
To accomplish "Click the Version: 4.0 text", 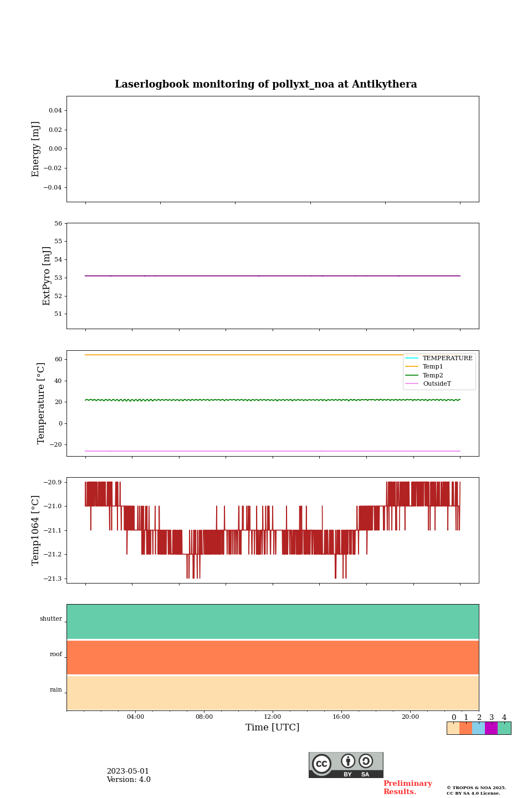I will (x=129, y=780).
